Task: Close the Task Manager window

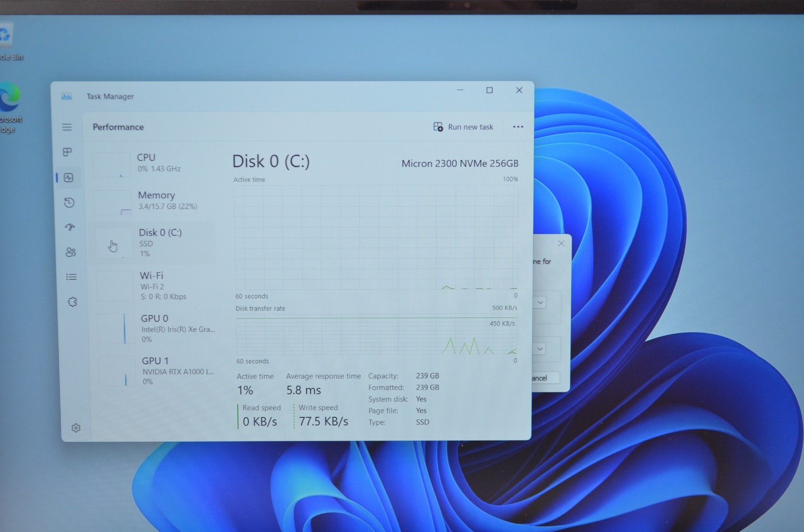Action: click(x=519, y=90)
